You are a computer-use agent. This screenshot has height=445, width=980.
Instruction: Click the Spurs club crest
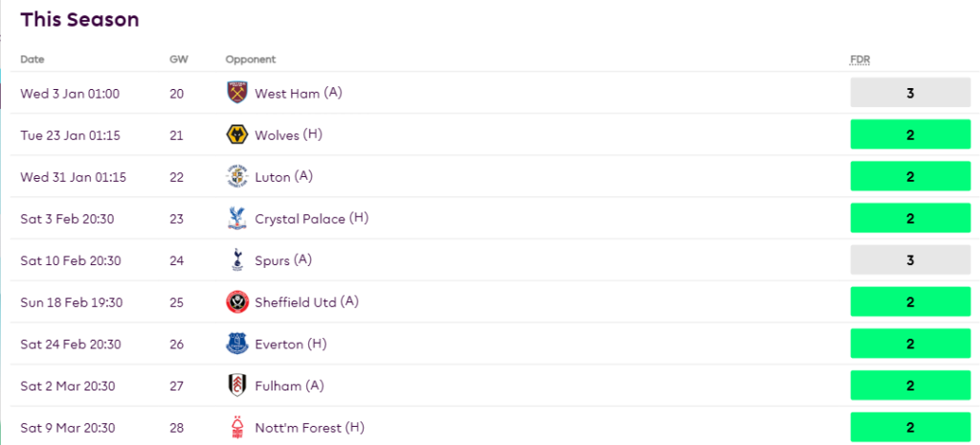pyautogui.click(x=236, y=260)
